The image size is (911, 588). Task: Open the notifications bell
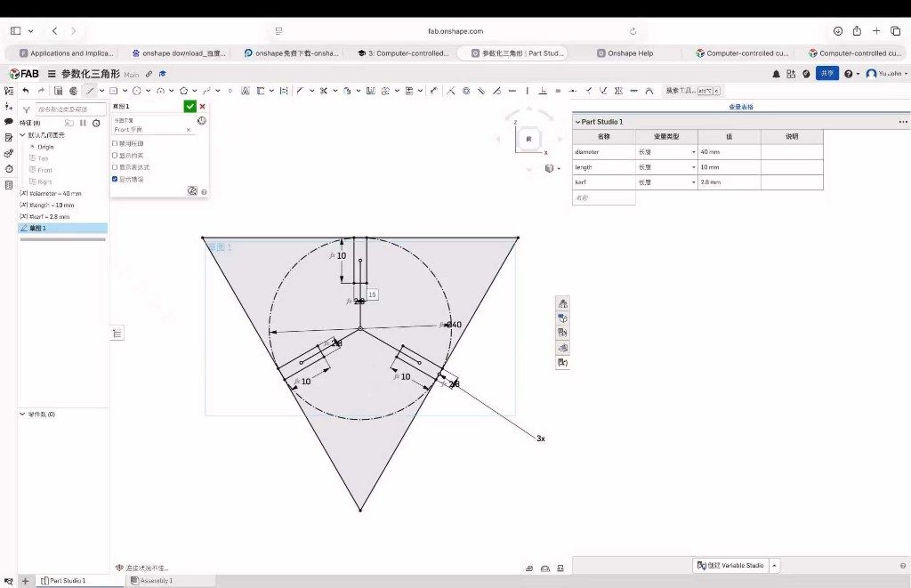click(776, 74)
